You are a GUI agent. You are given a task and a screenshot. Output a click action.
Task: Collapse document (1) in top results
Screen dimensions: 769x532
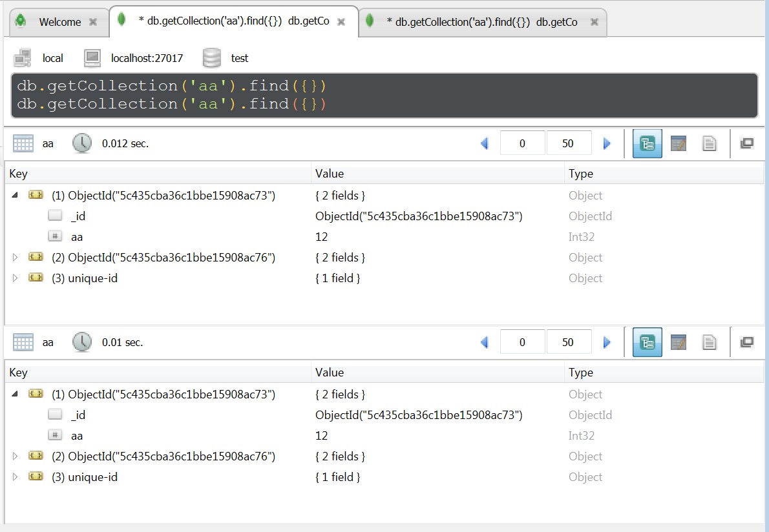pos(15,195)
